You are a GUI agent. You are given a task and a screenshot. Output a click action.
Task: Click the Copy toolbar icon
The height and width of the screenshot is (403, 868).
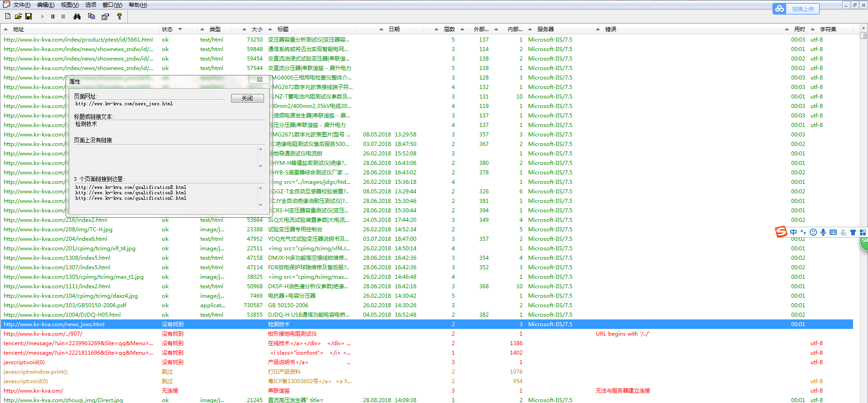[x=91, y=16]
